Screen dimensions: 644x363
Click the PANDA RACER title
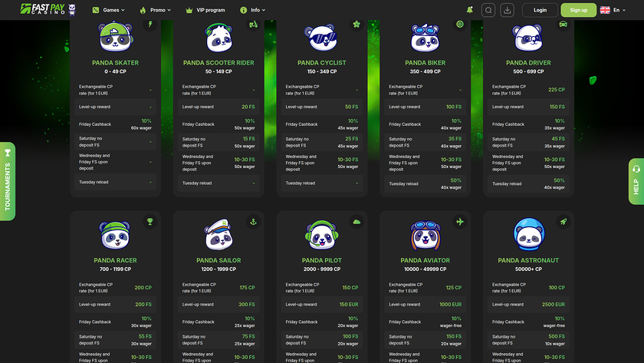[116, 261]
